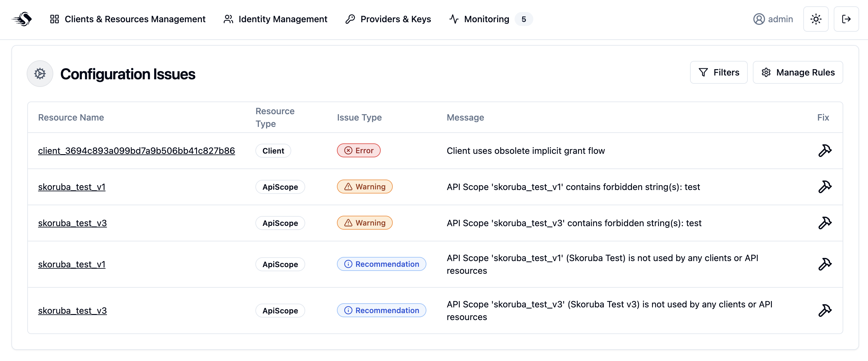The image size is (868, 361).
Task: Click message about skoruba_test_v1 forbidden string
Action: (x=573, y=187)
